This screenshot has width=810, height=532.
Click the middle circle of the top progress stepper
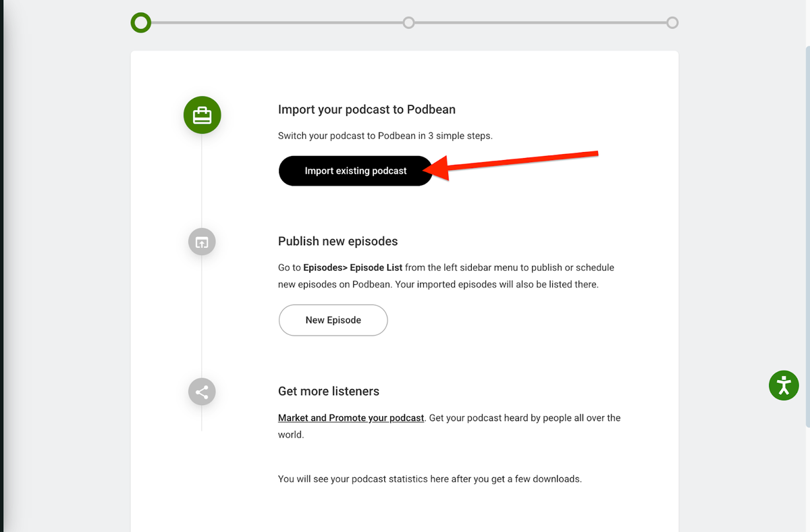tap(408, 22)
